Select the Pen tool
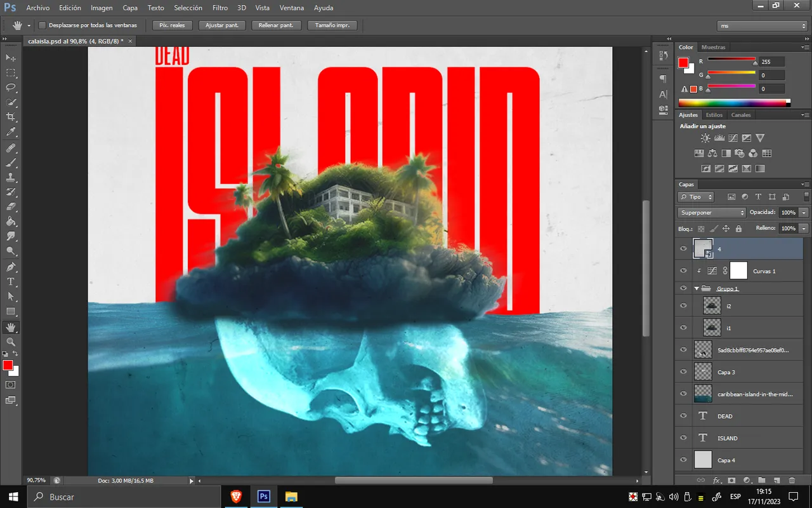This screenshot has width=812, height=508. [x=11, y=267]
